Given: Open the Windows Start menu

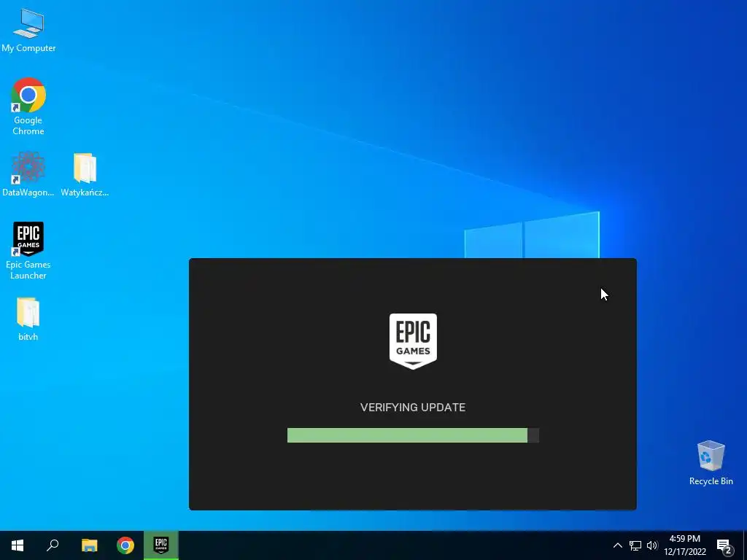Looking at the screenshot, I should [18, 545].
